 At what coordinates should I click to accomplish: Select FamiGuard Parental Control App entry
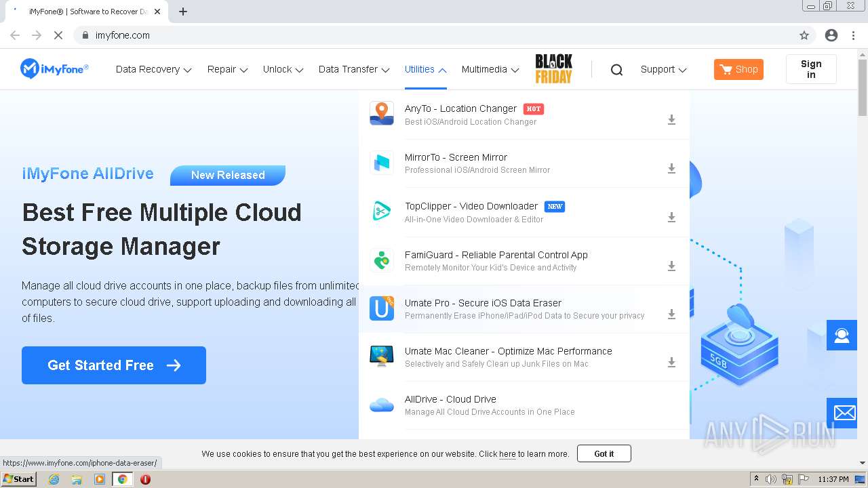click(524, 261)
